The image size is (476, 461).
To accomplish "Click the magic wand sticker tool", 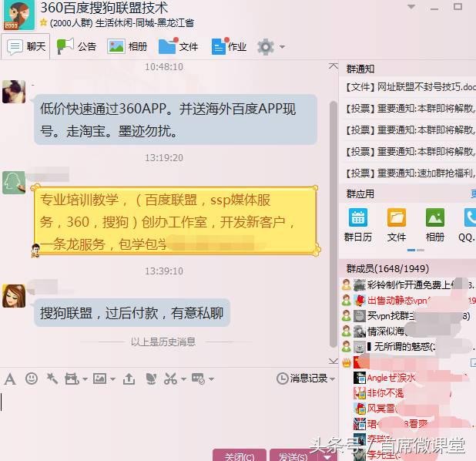I will [52, 379].
